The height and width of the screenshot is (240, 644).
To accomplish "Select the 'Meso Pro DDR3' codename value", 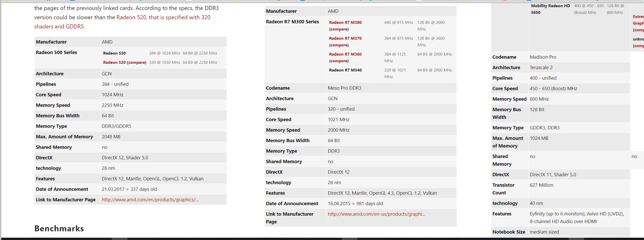I will pyautogui.click(x=345, y=88).
